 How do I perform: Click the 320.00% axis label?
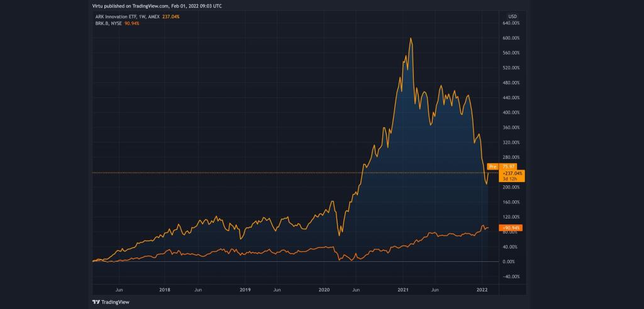[x=512, y=143]
